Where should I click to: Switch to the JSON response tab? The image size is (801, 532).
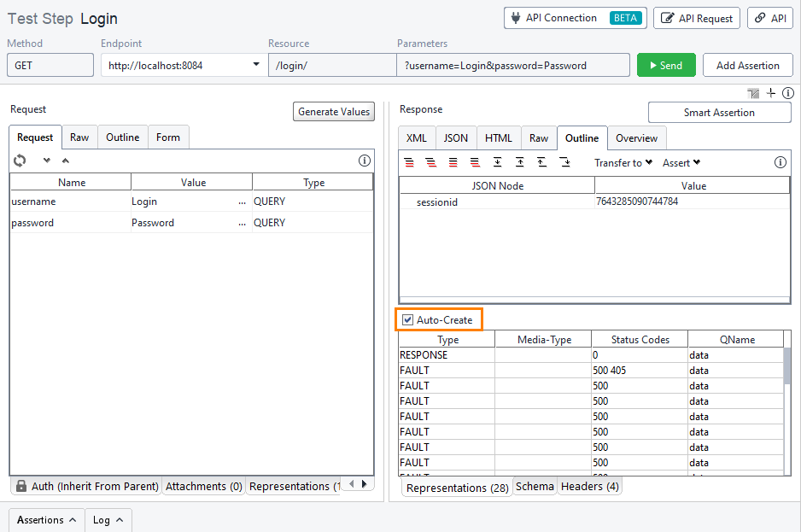coord(455,138)
